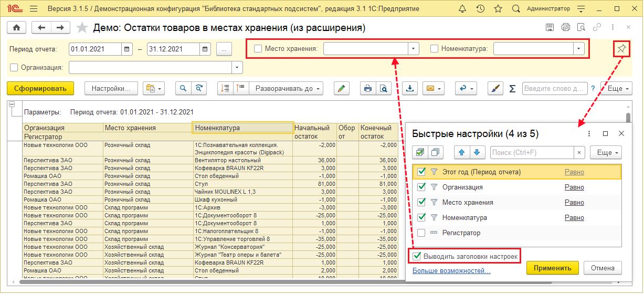Viewport: 644px width, 294px height.
Task: Print the report from toolbar printer icon
Action: (x=368, y=88)
